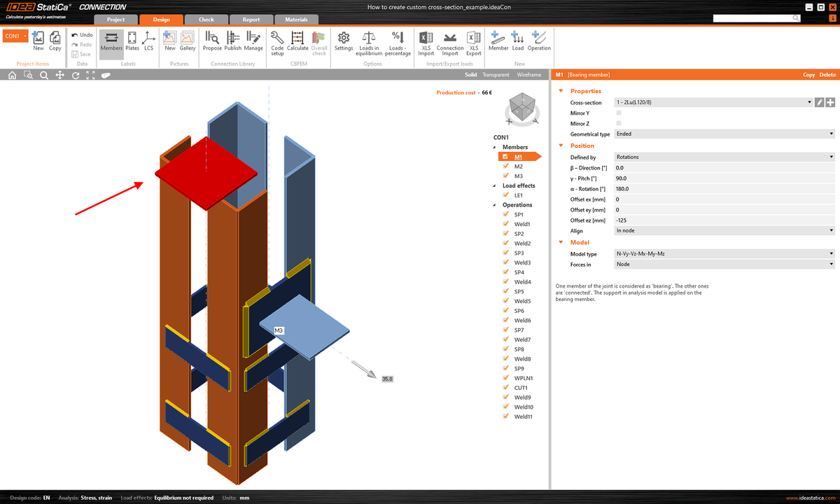
Task: Click the XLS Import icon
Action: [426, 42]
